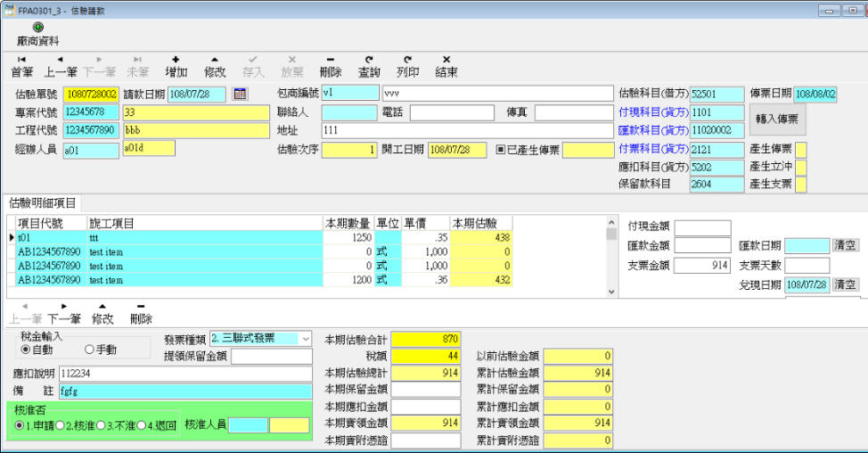Select 3.不准 approval radio
The width and height of the screenshot is (868, 453).
[101, 425]
